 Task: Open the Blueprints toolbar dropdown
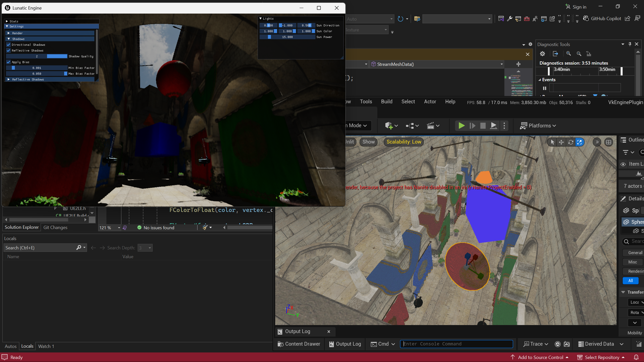(412, 125)
